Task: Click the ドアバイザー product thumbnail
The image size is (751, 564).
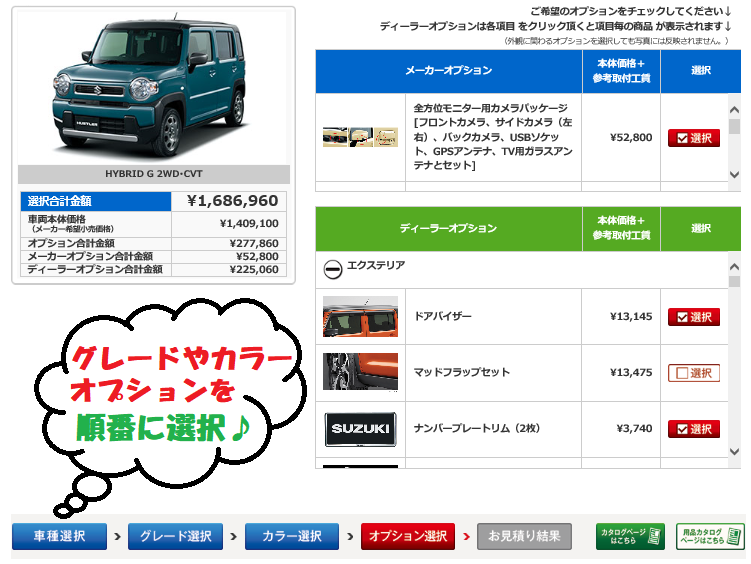Action: 360,316
